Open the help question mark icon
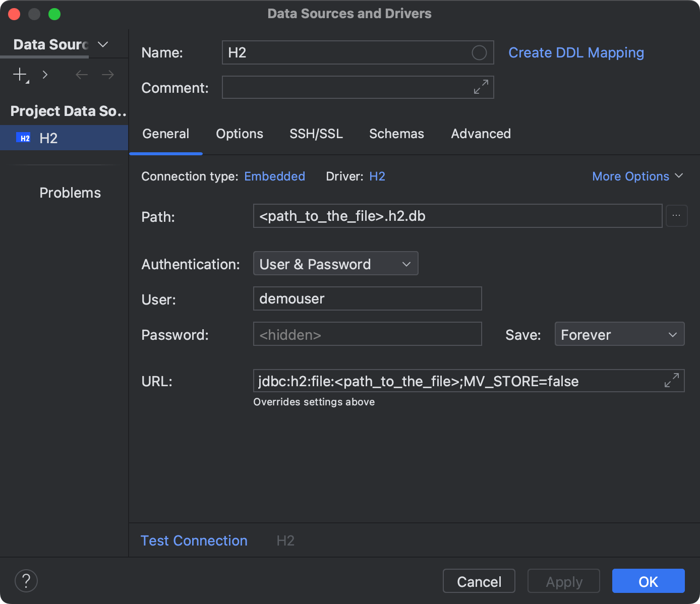 (26, 581)
